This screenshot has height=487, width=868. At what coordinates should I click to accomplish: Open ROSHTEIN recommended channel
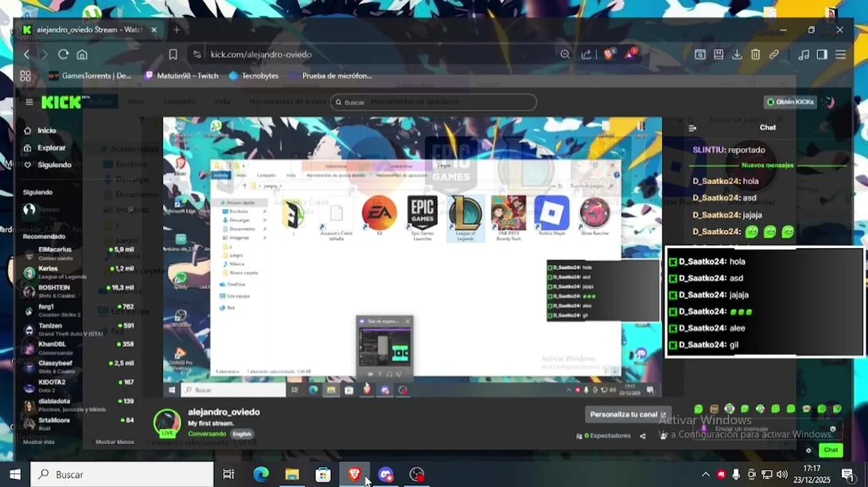click(x=78, y=291)
